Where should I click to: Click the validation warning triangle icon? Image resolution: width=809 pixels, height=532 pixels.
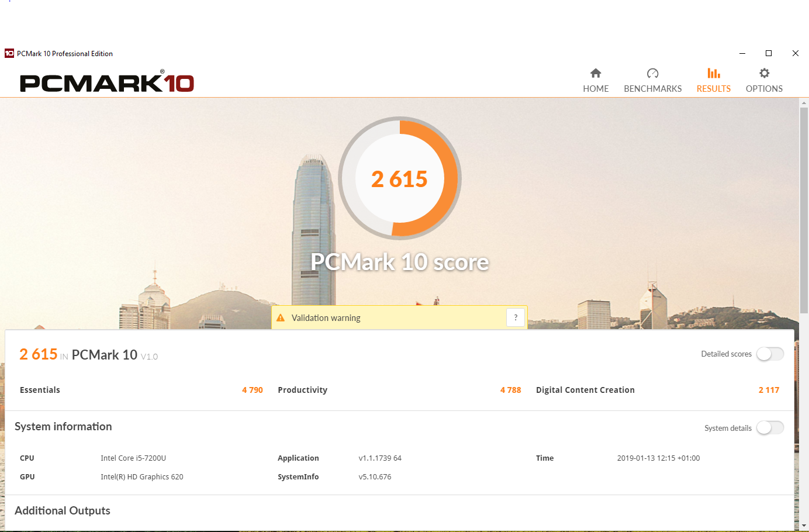(x=281, y=318)
